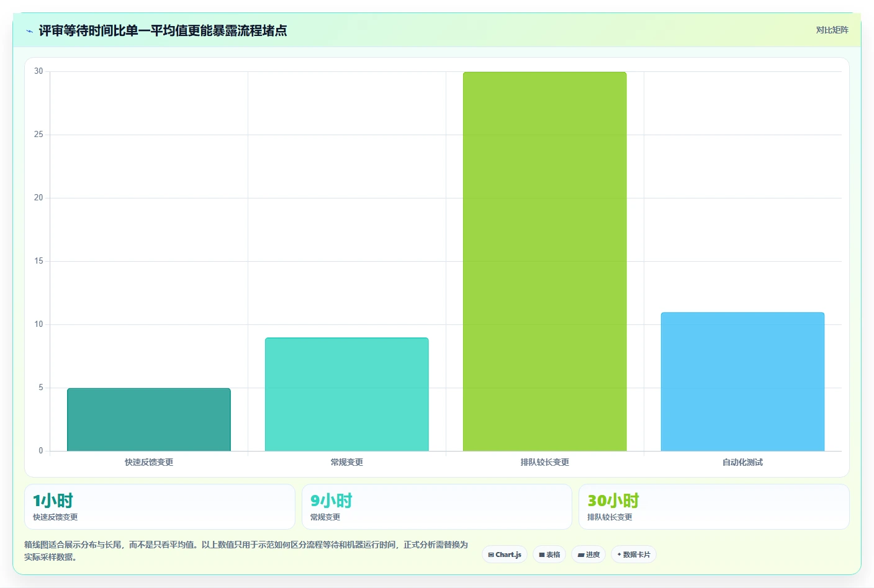Screen dimensions: 874x588
Task: Click the 排队较长变更 x-axis label
Action: (544, 462)
